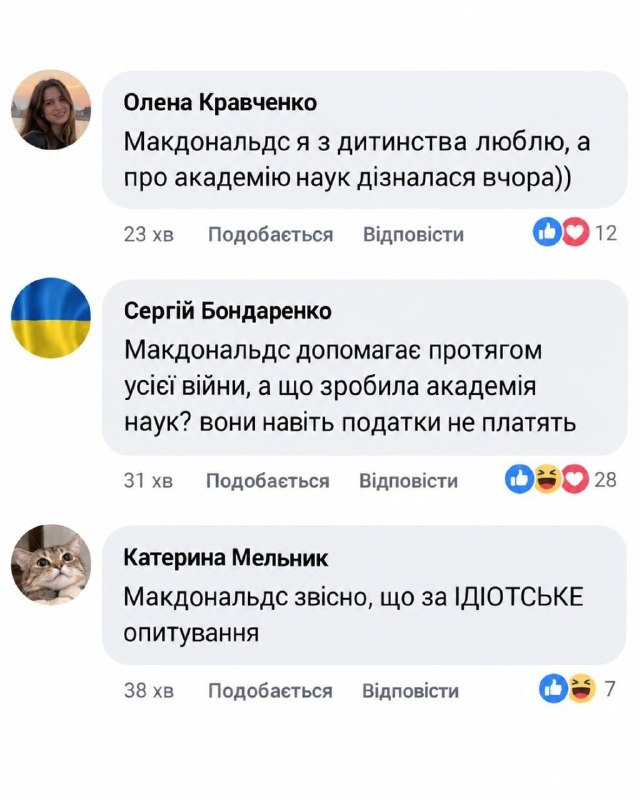This screenshot has height=800, width=640.
Task: Click the laughing reaction icon on Сергій's comment
Action: tap(547, 480)
